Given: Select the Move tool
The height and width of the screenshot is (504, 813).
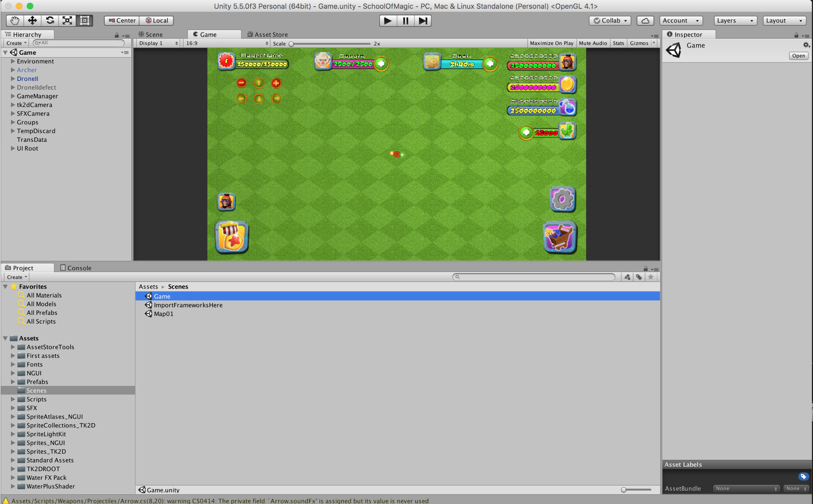Looking at the screenshot, I should coord(32,21).
